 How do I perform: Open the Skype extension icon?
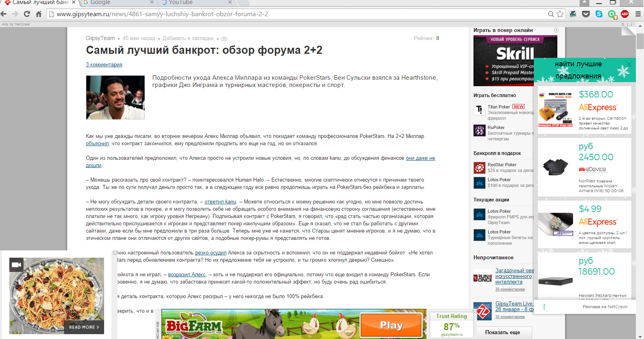pos(599,14)
